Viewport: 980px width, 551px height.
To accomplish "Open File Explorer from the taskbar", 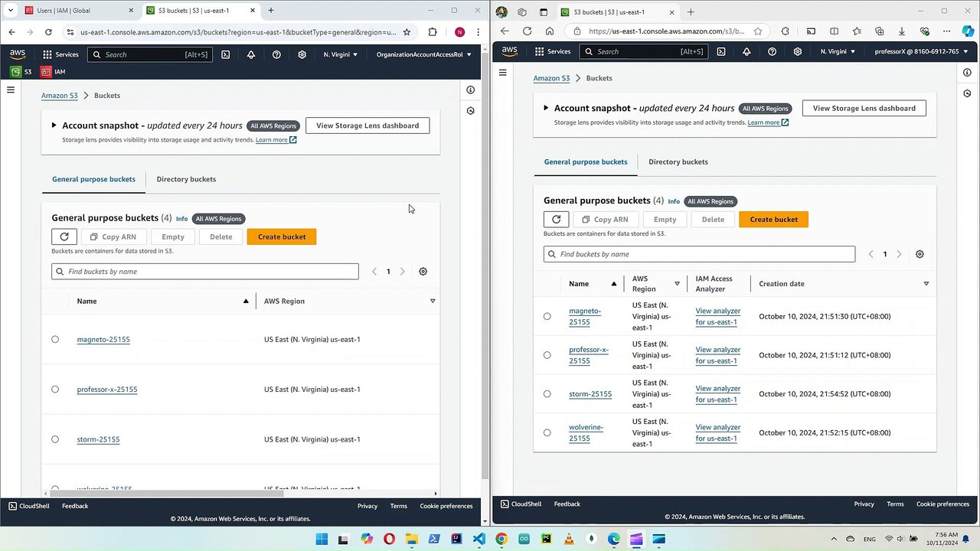I will (411, 540).
